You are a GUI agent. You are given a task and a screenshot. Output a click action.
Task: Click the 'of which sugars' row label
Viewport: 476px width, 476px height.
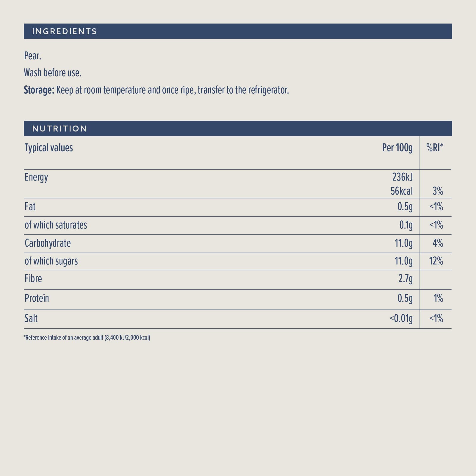(51, 261)
